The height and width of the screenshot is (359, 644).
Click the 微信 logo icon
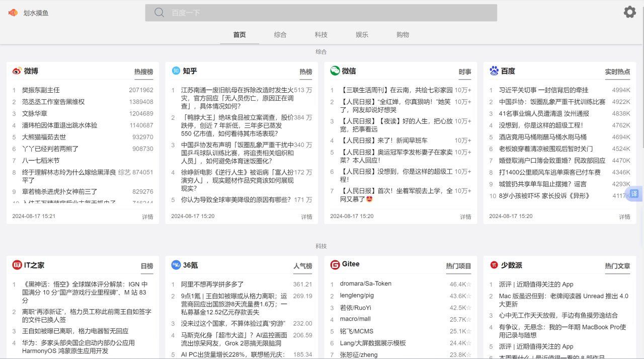(x=335, y=71)
